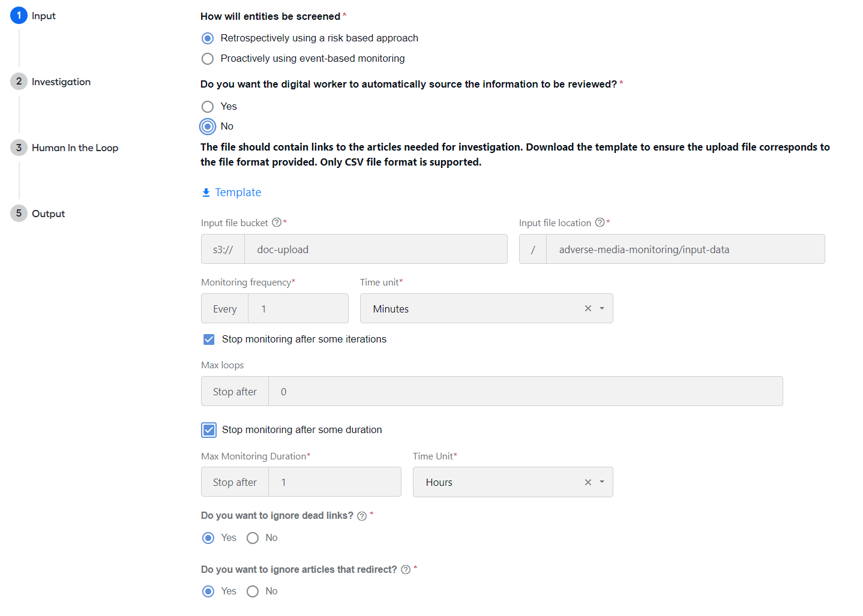863x616 pixels.
Task: Click help icon next to articles that redirect
Action: [x=406, y=570]
